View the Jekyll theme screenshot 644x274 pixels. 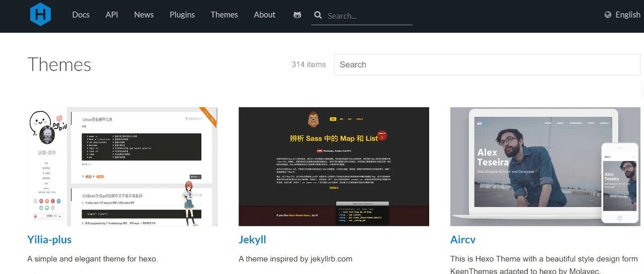pyautogui.click(x=334, y=166)
